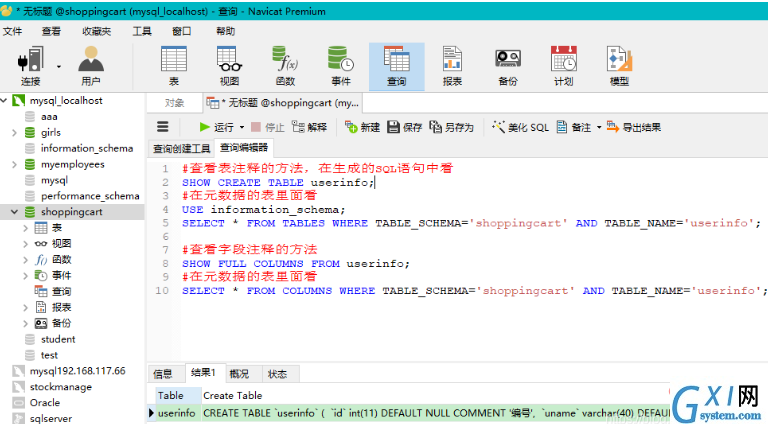Select the Oracle connection
The image size is (768, 424).
click(45, 402)
